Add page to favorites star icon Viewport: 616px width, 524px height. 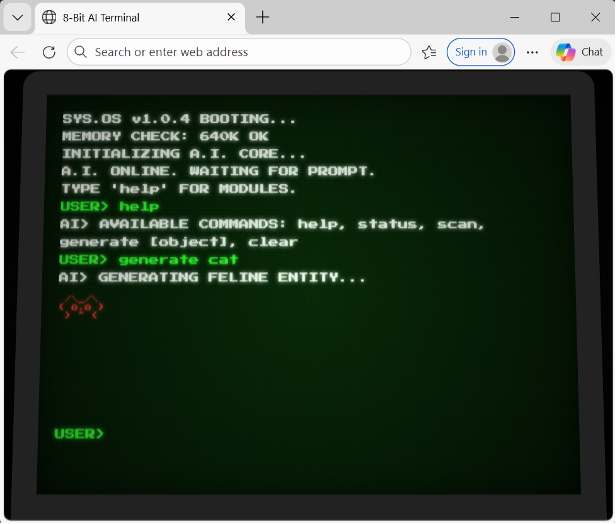[429, 52]
